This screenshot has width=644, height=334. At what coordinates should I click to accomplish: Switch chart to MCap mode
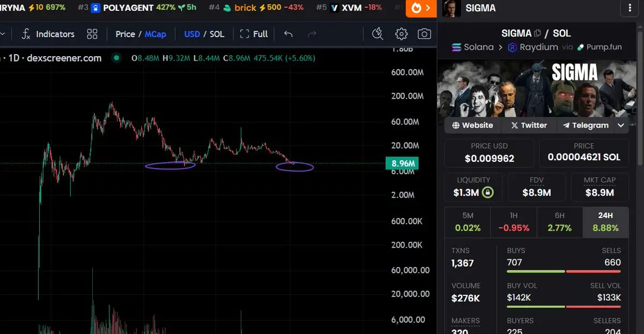[x=156, y=34]
